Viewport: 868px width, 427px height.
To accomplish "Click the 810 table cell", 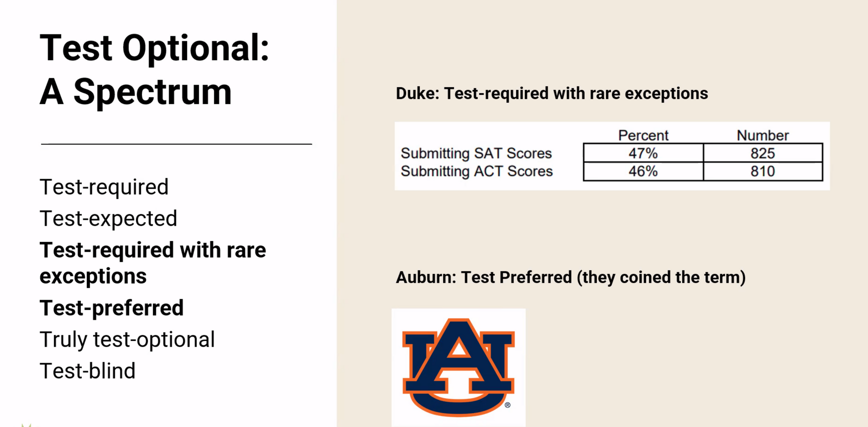I will (763, 171).
